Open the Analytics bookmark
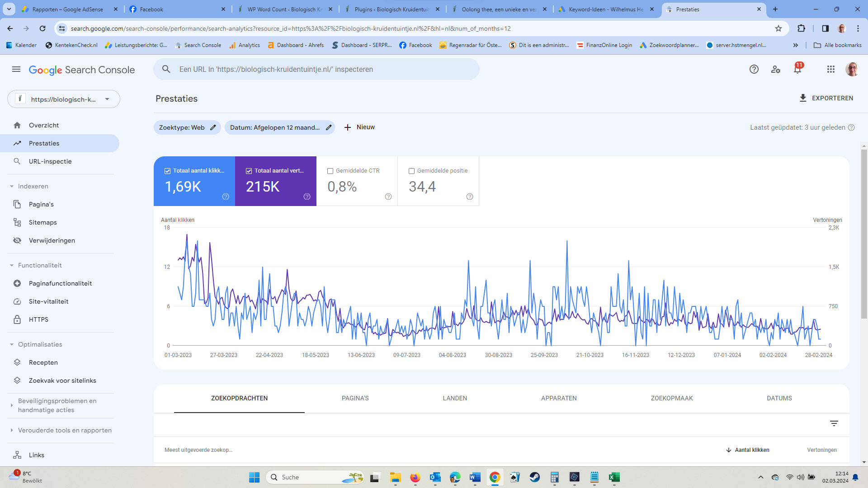868x488 pixels. (245, 45)
